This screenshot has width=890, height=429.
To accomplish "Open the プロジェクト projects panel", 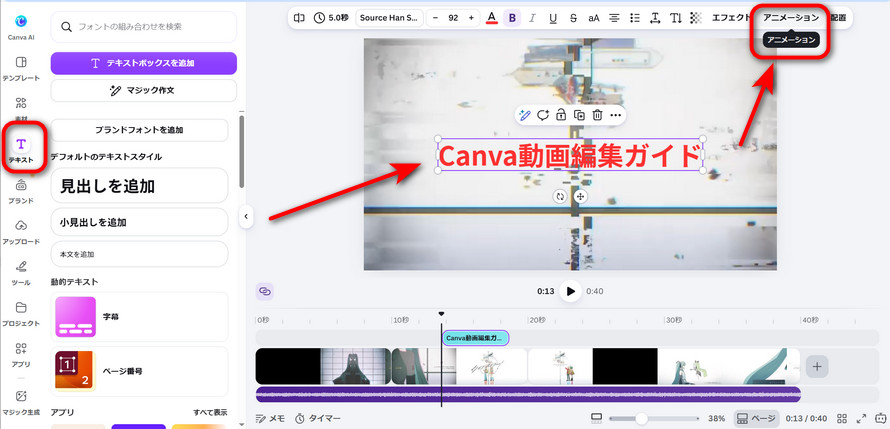I will click(21, 313).
